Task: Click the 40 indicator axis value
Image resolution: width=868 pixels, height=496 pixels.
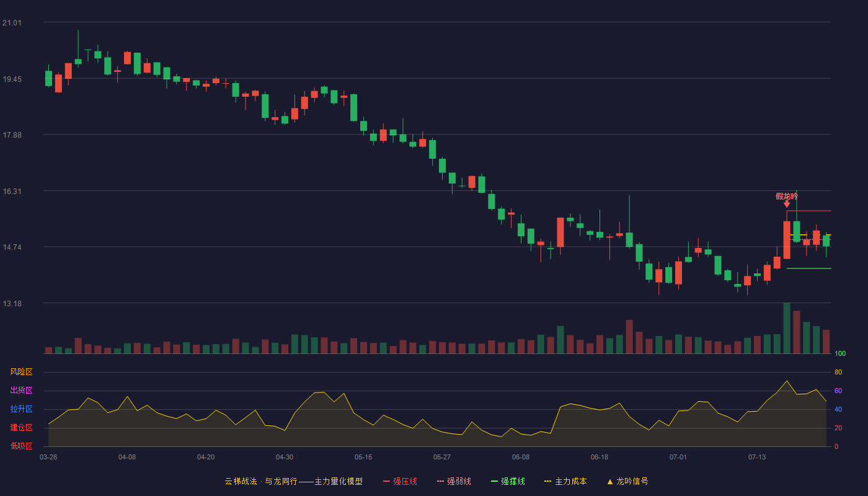Action: click(x=838, y=409)
